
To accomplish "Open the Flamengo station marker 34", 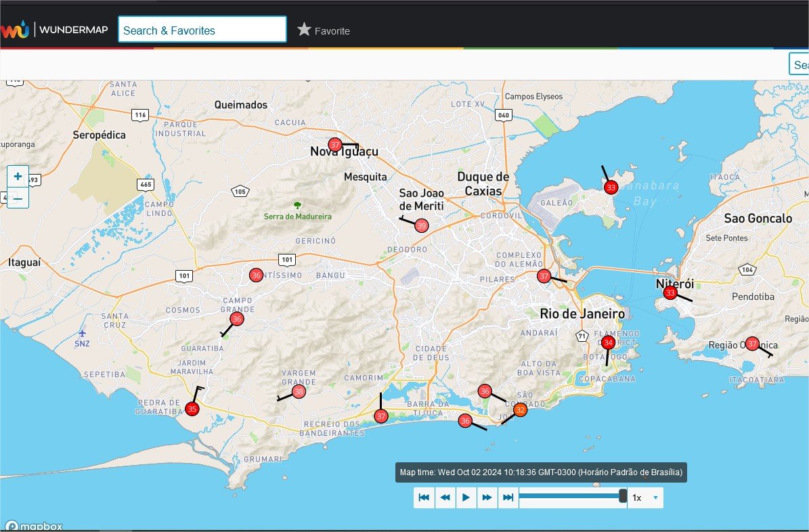I will pyautogui.click(x=608, y=342).
